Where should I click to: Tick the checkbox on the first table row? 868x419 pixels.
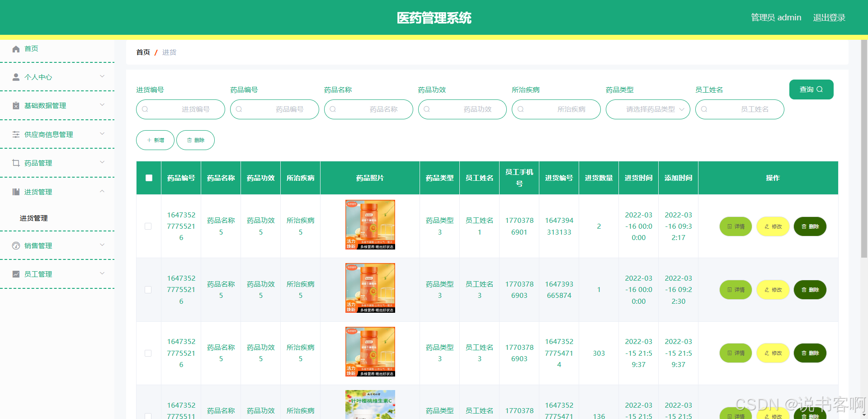pos(148,226)
